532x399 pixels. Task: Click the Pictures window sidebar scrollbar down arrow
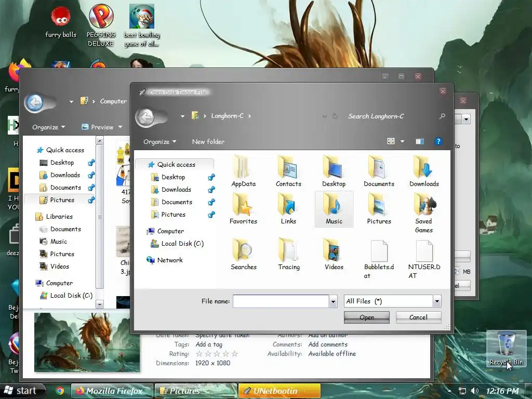100,304
